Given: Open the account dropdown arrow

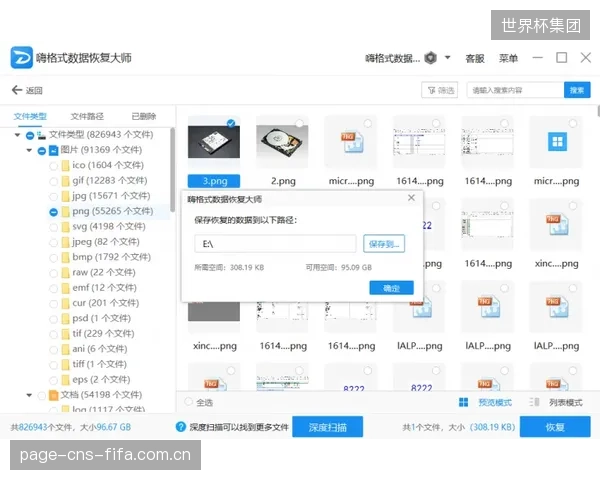Looking at the screenshot, I should coord(447,58).
